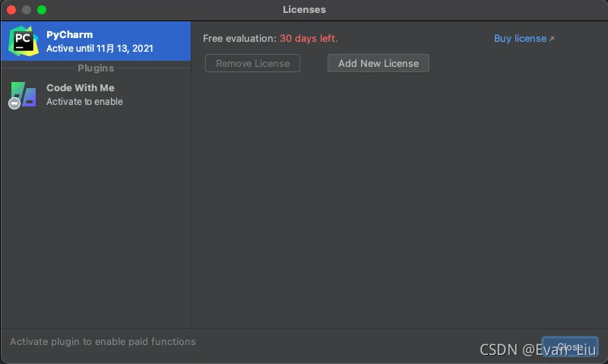Image resolution: width=608 pixels, height=364 pixels.
Task: Minimize the Licenses window with yellow button
Action: pos(27,10)
